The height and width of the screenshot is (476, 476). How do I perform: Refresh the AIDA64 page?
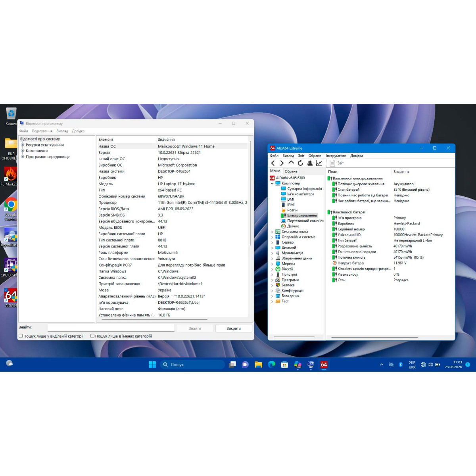click(x=300, y=163)
